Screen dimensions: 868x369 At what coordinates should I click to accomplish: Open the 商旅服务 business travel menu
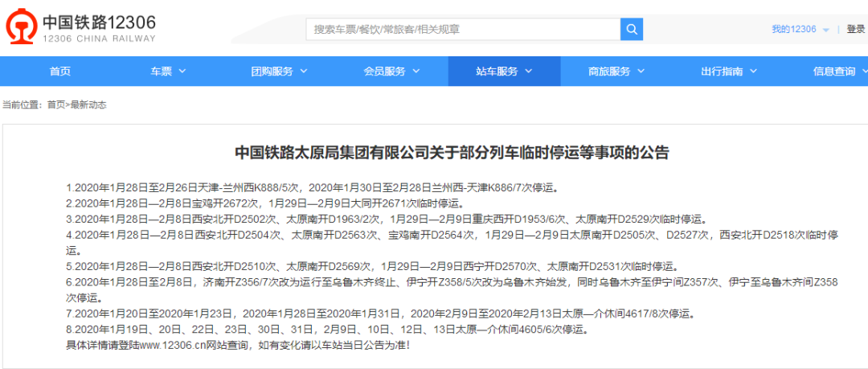point(616,72)
